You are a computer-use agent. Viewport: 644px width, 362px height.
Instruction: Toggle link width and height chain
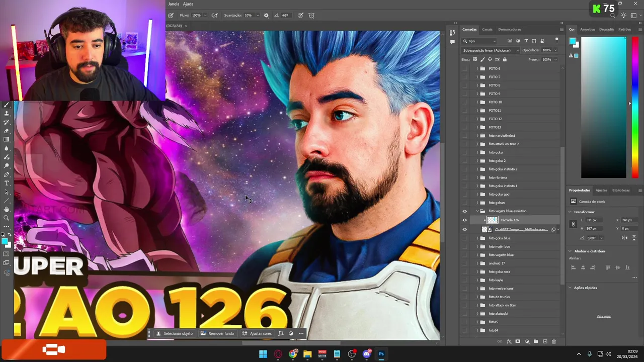pos(573,224)
